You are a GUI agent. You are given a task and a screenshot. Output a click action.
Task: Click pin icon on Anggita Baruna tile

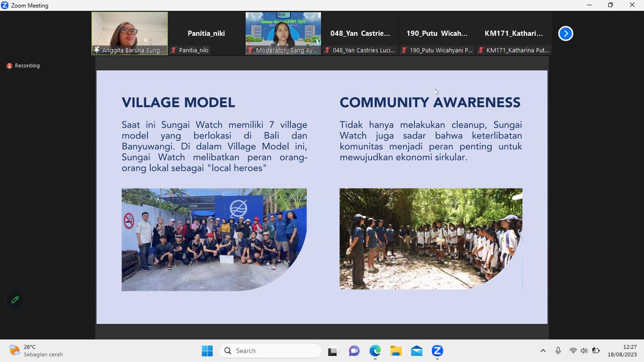tap(97, 50)
